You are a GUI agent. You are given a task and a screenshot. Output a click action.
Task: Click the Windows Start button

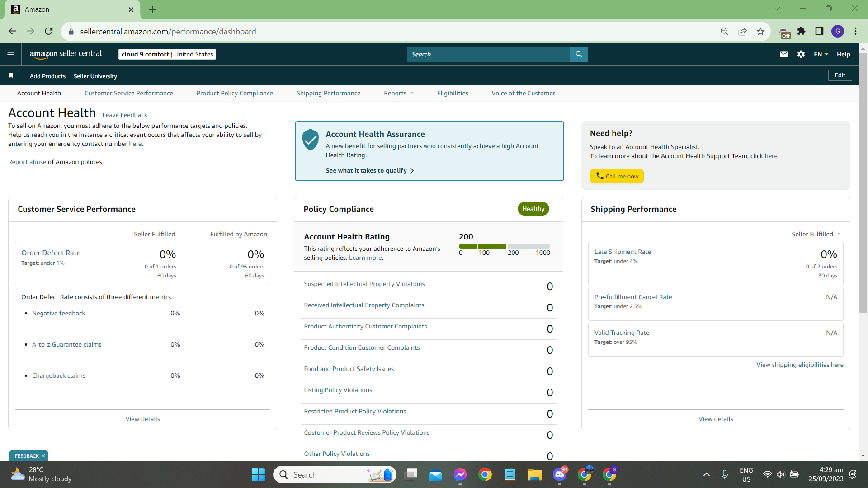(x=258, y=474)
